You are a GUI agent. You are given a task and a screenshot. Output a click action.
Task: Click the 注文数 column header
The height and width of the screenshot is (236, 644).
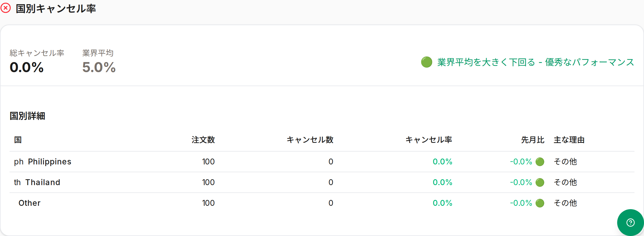[x=203, y=140]
